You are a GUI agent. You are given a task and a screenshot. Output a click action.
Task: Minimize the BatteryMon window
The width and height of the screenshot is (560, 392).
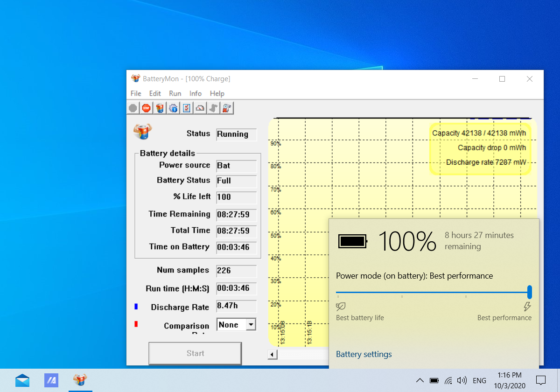475,79
